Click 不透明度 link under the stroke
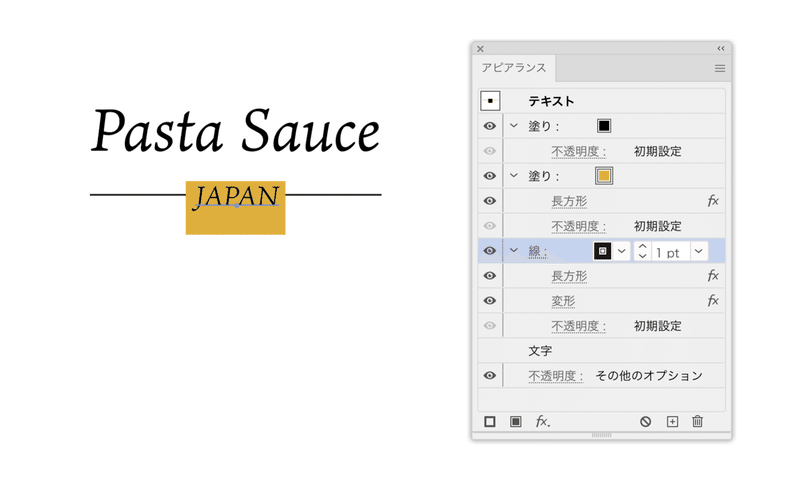The width and height of the screenshot is (800, 493). (x=578, y=326)
